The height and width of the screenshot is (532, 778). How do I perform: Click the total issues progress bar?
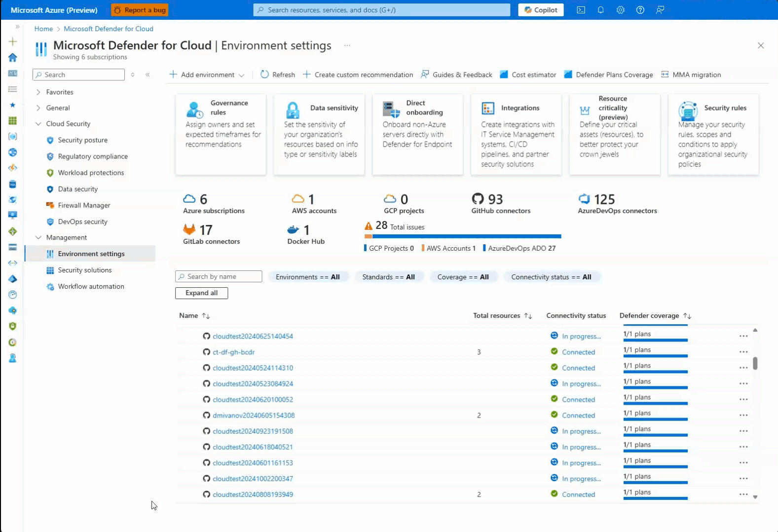point(463,236)
